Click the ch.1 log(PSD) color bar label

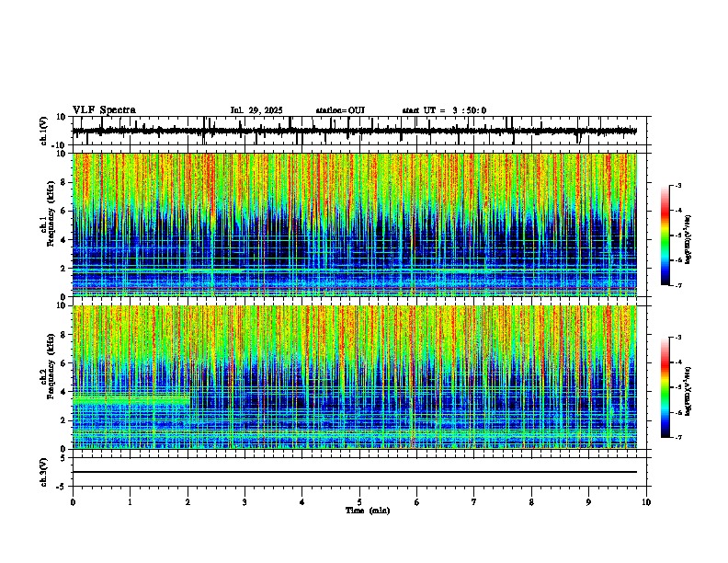[x=688, y=239]
